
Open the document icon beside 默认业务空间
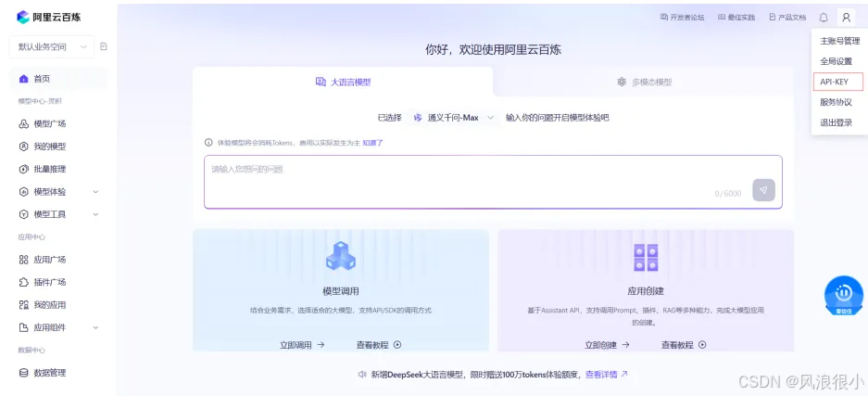click(104, 47)
